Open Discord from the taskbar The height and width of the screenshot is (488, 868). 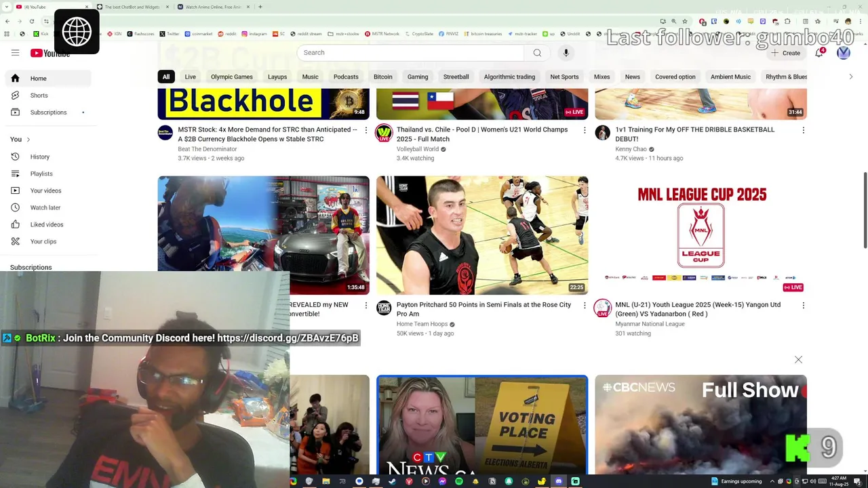click(x=558, y=481)
